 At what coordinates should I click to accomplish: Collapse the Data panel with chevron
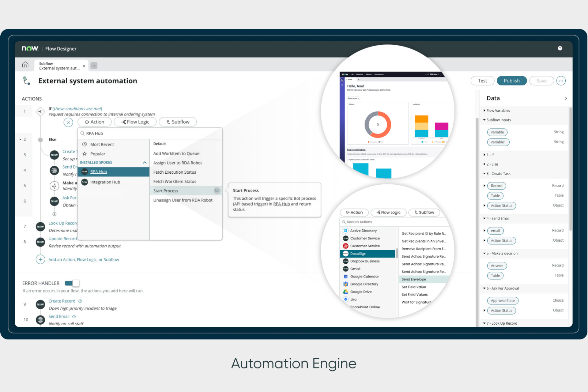[x=566, y=98]
